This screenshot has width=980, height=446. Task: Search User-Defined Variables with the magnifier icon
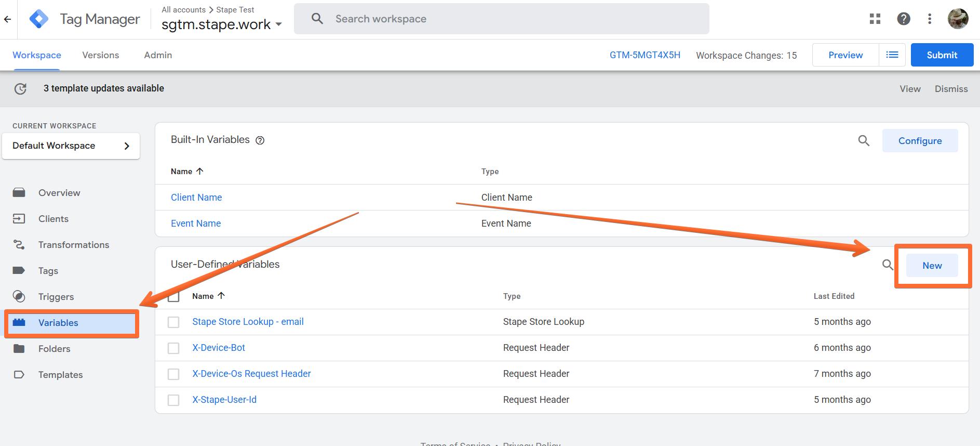coord(888,265)
